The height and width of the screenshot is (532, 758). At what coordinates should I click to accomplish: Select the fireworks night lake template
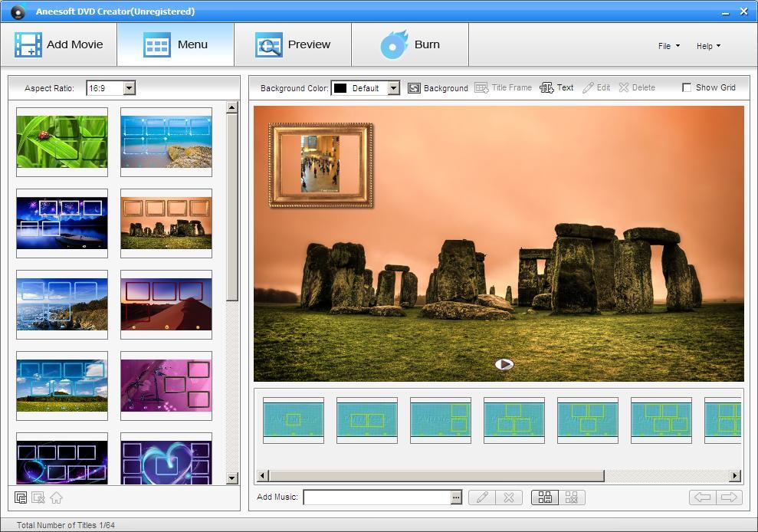pyautogui.click(x=62, y=223)
